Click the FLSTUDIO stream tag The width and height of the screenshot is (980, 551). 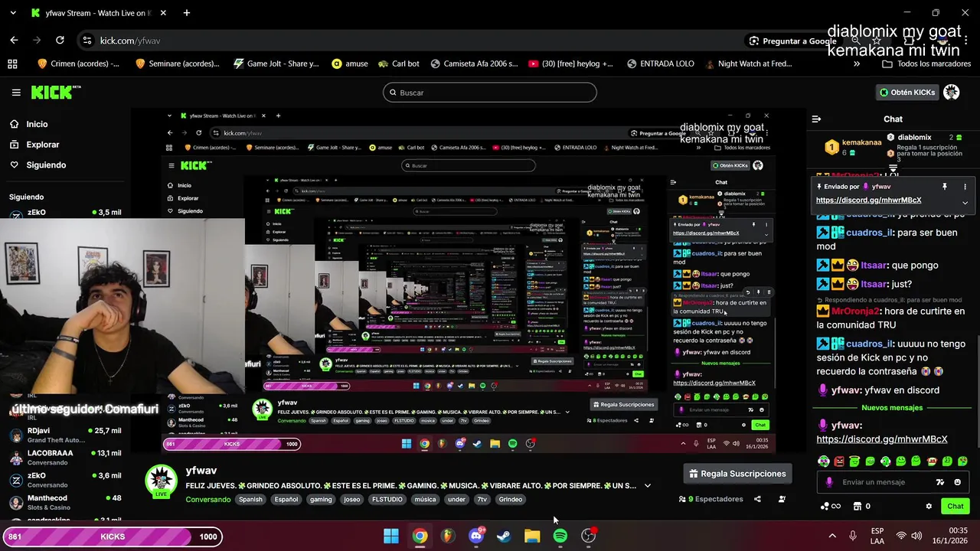(387, 500)
